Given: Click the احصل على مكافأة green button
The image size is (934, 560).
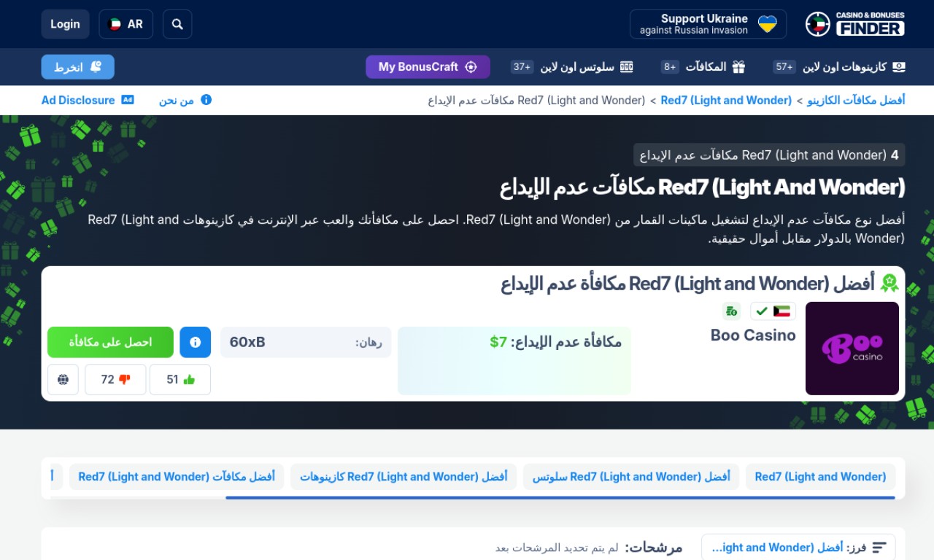Looking at the screenshot, I should [x=110, y=342].
